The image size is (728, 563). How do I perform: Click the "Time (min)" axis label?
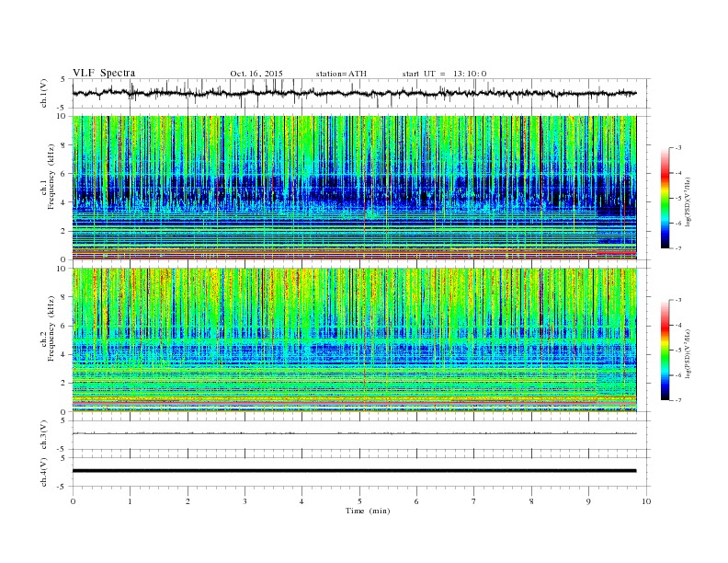368,511
